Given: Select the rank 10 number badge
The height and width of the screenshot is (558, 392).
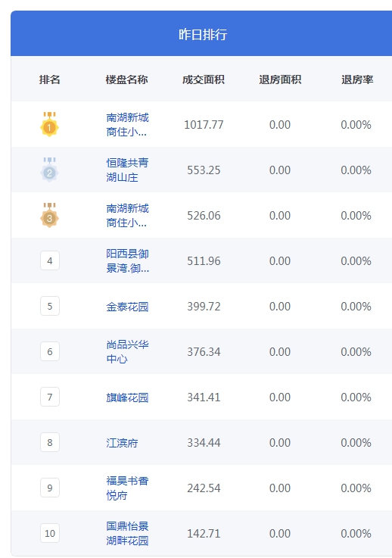Looking at the screenshot, I should tap(50, 534).
